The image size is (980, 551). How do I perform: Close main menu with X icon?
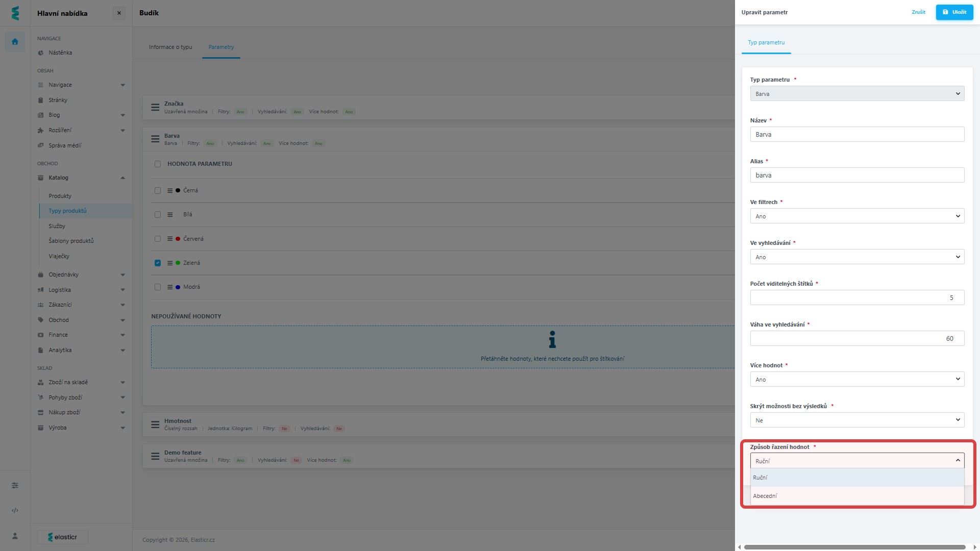119,13
